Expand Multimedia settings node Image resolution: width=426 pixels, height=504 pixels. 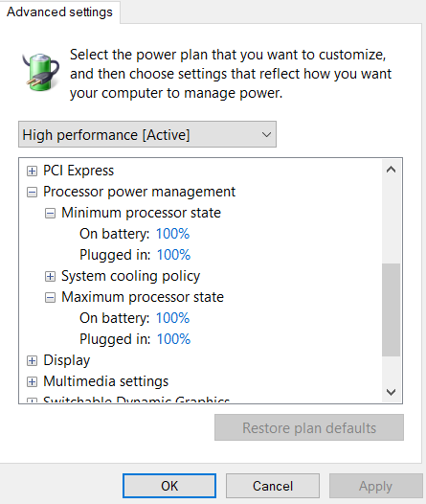coord(32,382)
